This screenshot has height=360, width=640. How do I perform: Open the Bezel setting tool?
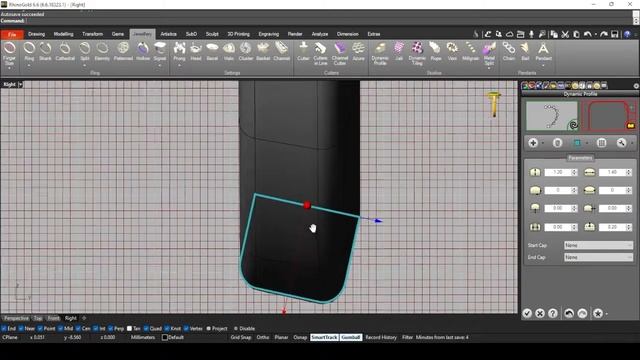(212, 52)
